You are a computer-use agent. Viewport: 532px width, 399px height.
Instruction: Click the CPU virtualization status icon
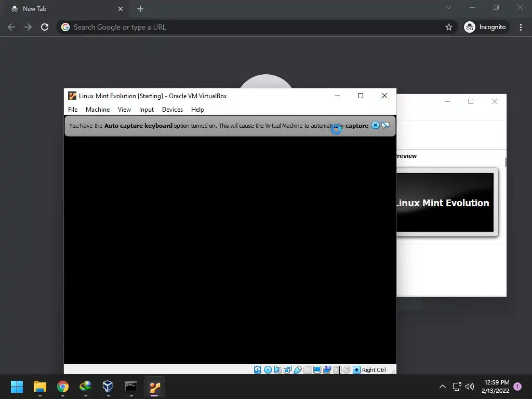point(337,370)
